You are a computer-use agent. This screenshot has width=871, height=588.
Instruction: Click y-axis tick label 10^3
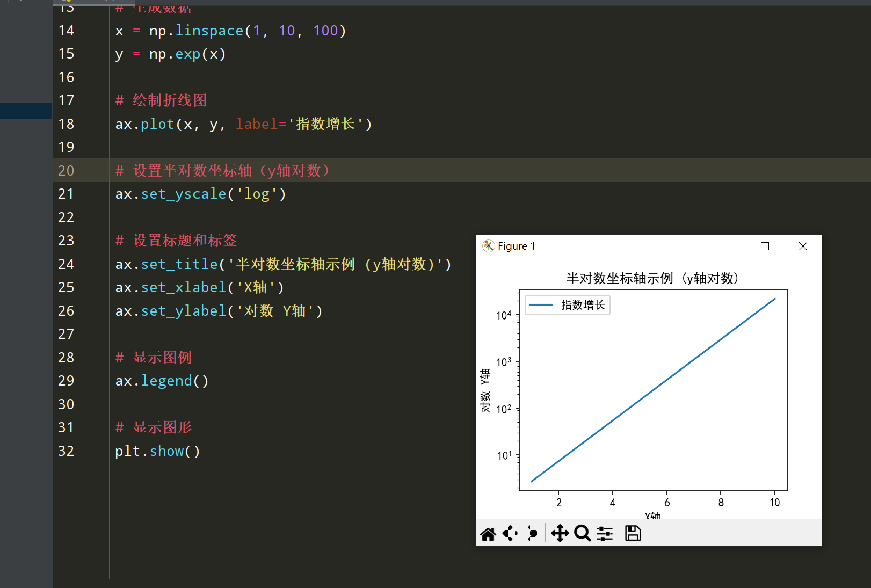point(504,362)
